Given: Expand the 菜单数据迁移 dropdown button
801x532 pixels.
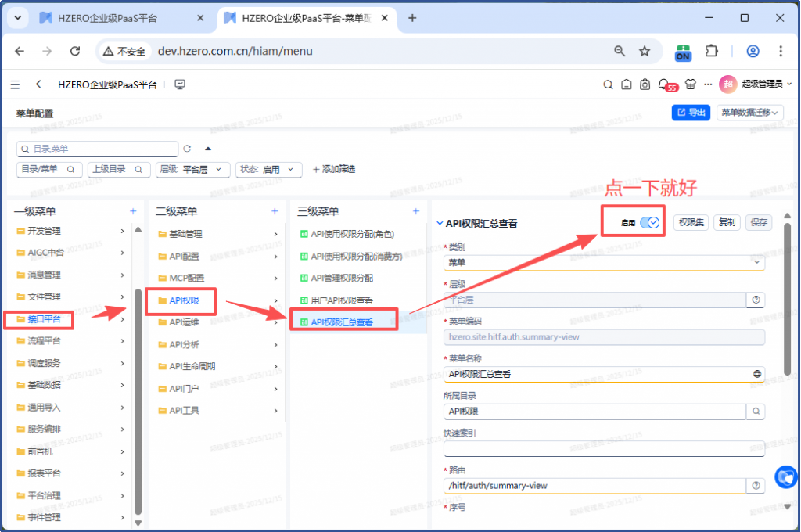Looking at the screenshot, I should [750, 113].
